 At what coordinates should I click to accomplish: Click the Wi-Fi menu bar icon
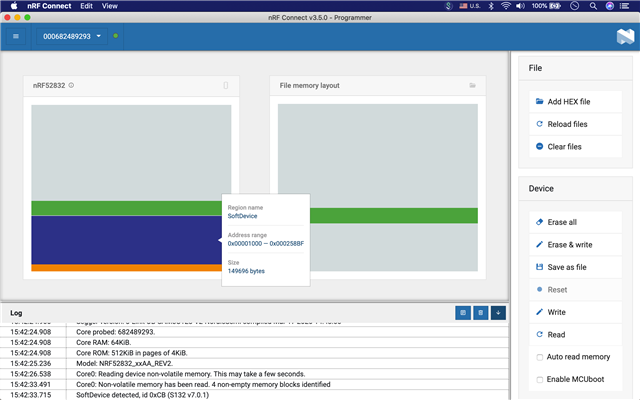click(506, 6)
